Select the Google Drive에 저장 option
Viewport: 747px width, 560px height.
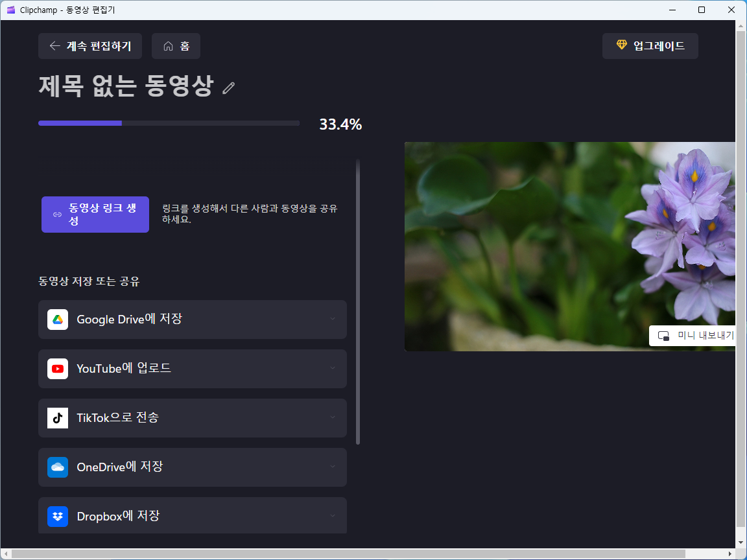click(x=193, y=320)
